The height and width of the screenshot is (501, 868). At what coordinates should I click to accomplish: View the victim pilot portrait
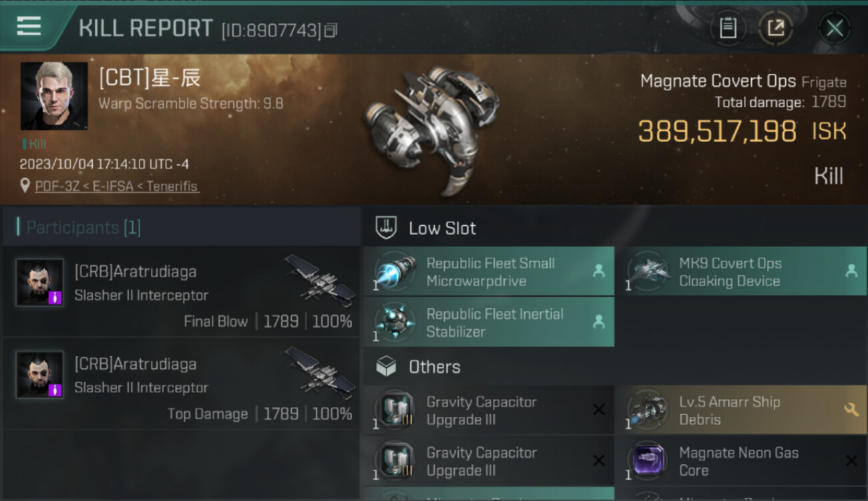click(54, 96)
